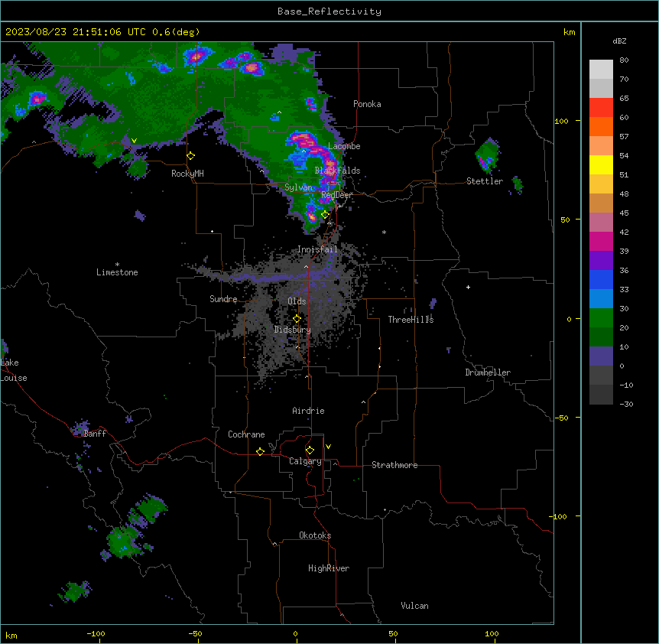Pick the light grey 80 dBZ legend swatch
Screen dimensions: 659x644
click(x=601, y=70)
